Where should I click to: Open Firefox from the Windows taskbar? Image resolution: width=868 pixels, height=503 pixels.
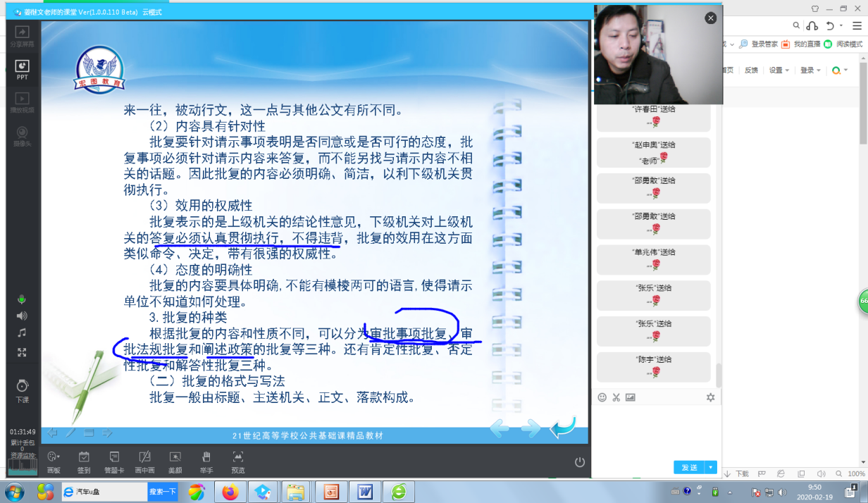230,492
